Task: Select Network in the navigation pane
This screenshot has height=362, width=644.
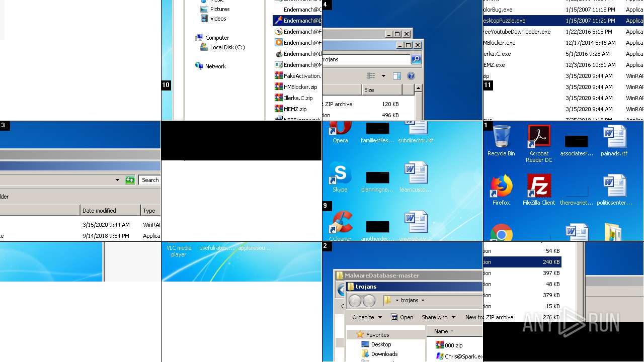Action: point(210,66)
